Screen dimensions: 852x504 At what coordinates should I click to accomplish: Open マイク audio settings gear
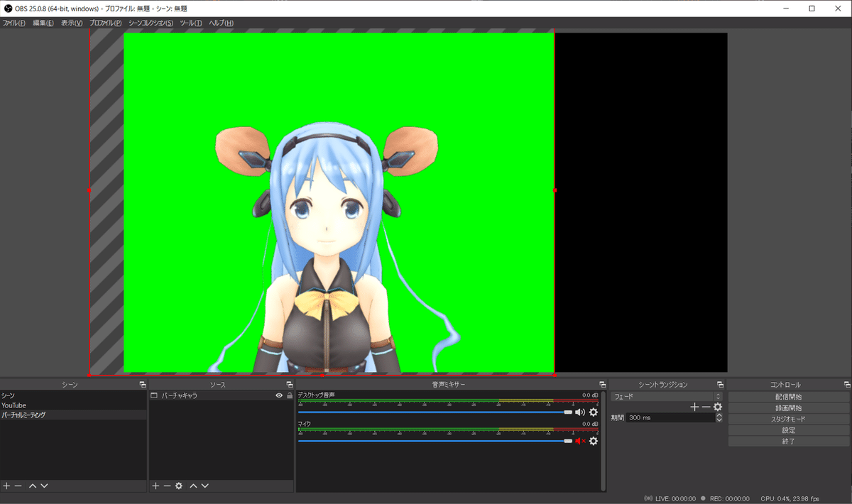coord(594,441)
